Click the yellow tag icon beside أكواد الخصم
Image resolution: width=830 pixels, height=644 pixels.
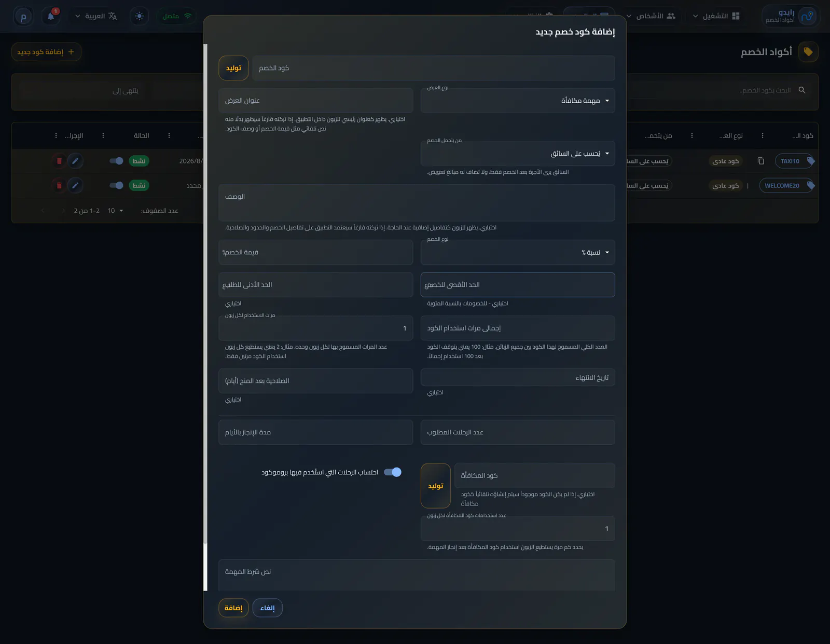[808, 52]
